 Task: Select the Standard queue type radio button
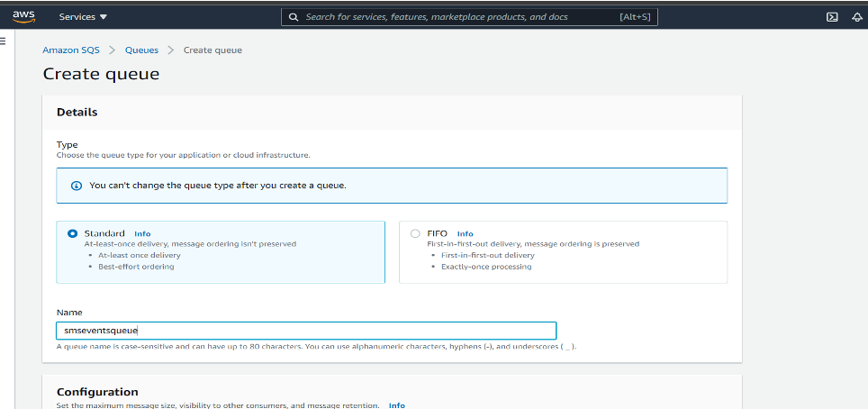coord(72,234)
